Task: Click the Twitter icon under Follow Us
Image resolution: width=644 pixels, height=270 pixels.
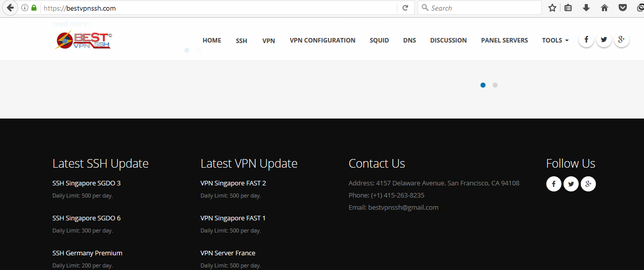Action: pos(571,184)
